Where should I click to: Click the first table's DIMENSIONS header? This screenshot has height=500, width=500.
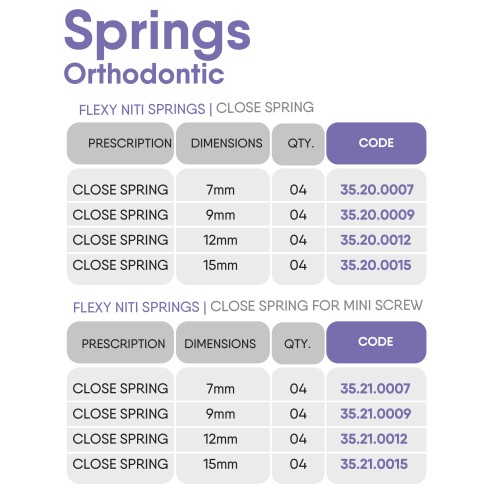pos(223,143)
